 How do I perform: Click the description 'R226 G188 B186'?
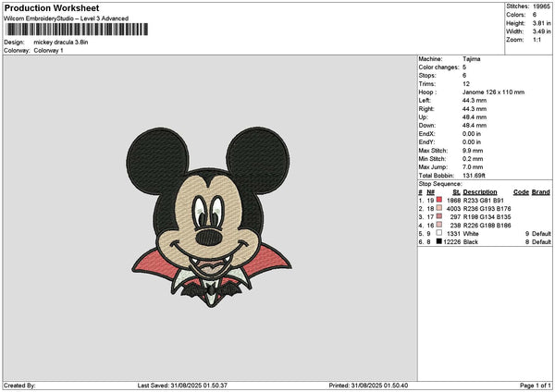coord(487,225)
